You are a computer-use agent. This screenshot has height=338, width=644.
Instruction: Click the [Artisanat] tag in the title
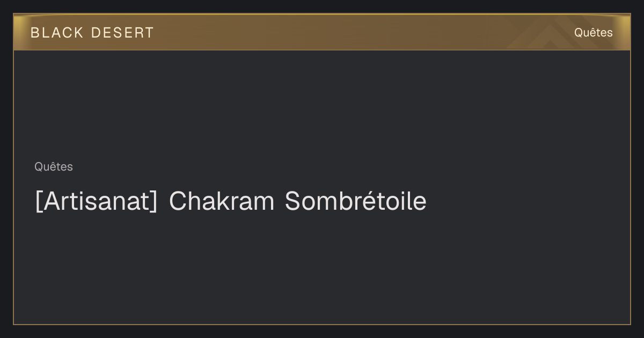click(x=97, y=201)
